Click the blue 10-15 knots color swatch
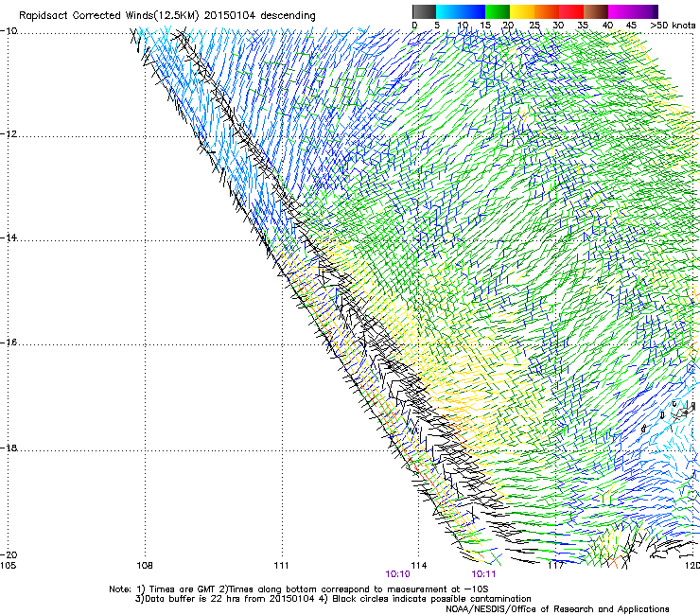700x615 pixels. point(473,11)
